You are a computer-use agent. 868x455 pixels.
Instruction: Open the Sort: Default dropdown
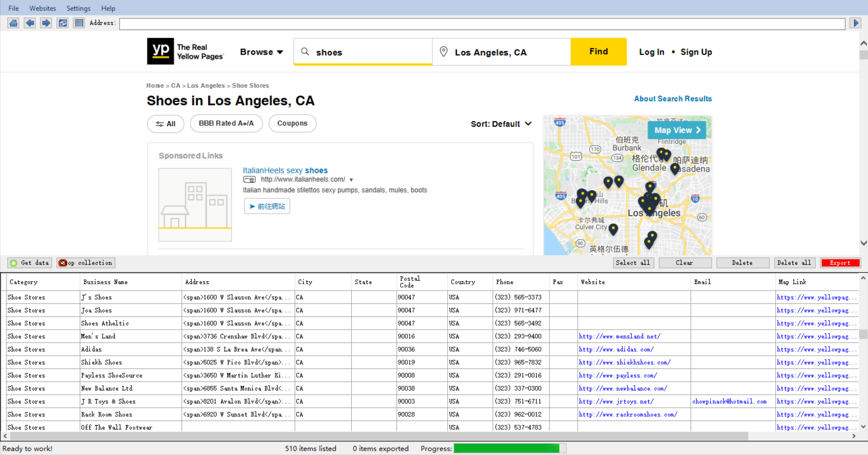pos(501,124)
